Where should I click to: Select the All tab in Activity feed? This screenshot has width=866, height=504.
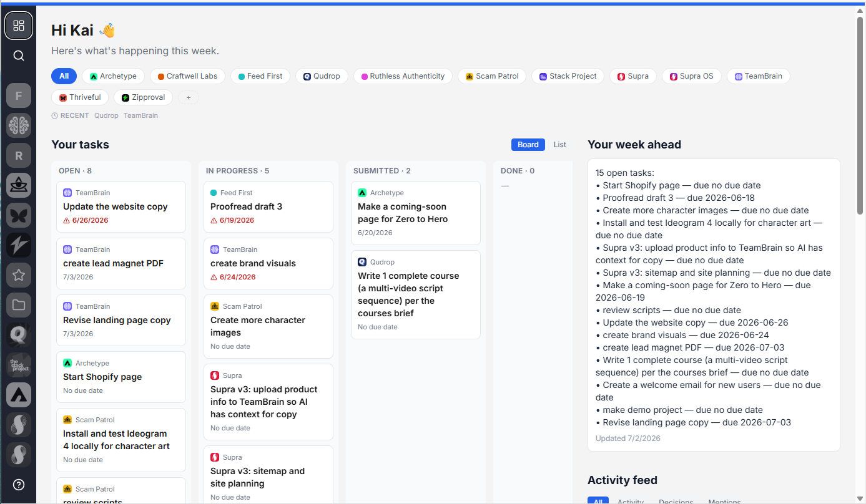(x=598, y=501)
